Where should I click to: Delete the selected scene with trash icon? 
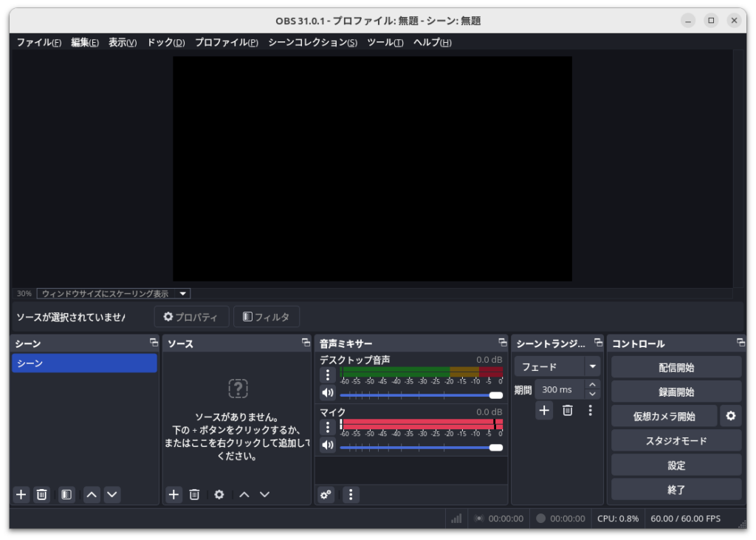42,495
